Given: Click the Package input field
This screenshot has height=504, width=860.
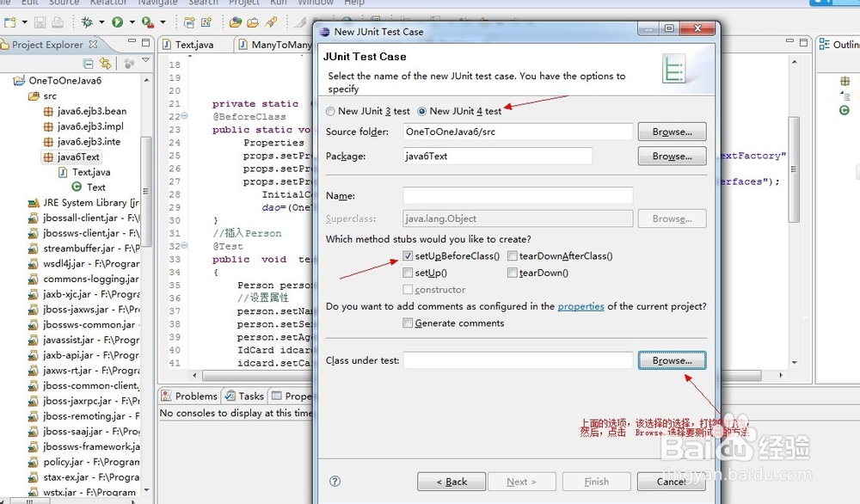Looking at the screenshot, I should (497, 157).
